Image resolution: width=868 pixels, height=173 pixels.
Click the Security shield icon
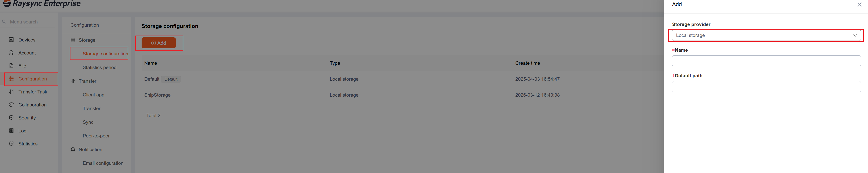coord(11,118)
